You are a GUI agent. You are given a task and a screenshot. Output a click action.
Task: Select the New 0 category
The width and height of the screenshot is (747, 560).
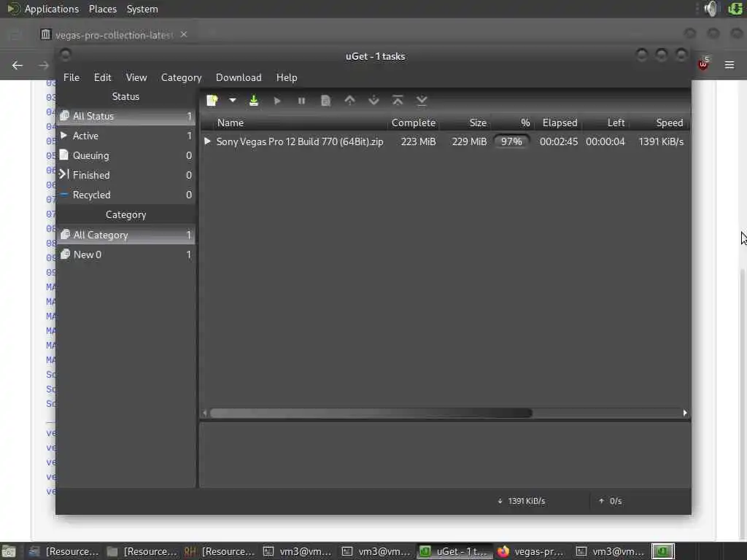[125, 254]
